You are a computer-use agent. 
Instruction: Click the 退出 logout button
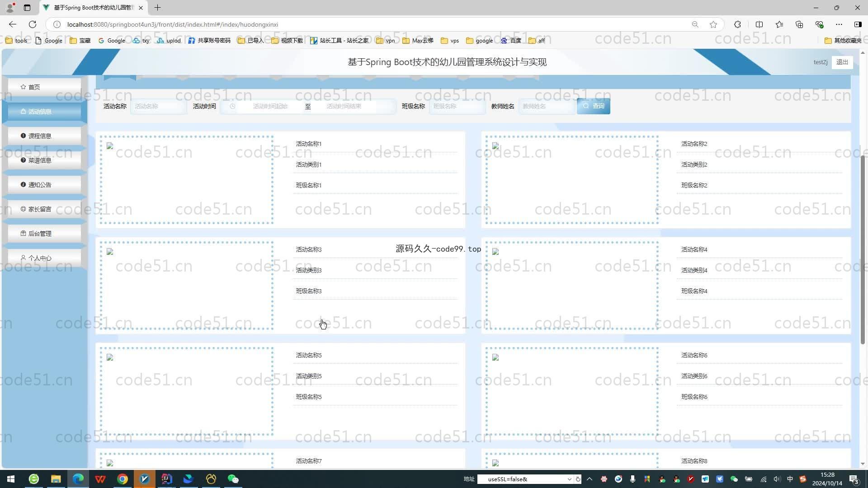coord(842,62)
